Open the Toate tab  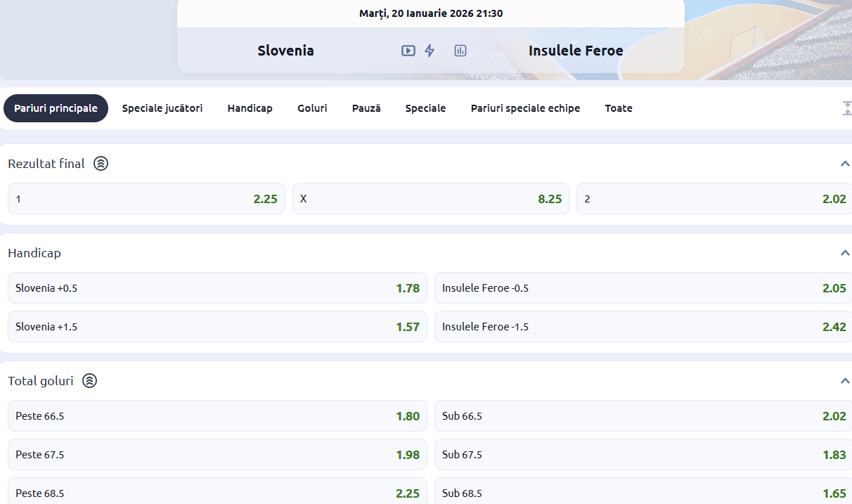[618, 108]
